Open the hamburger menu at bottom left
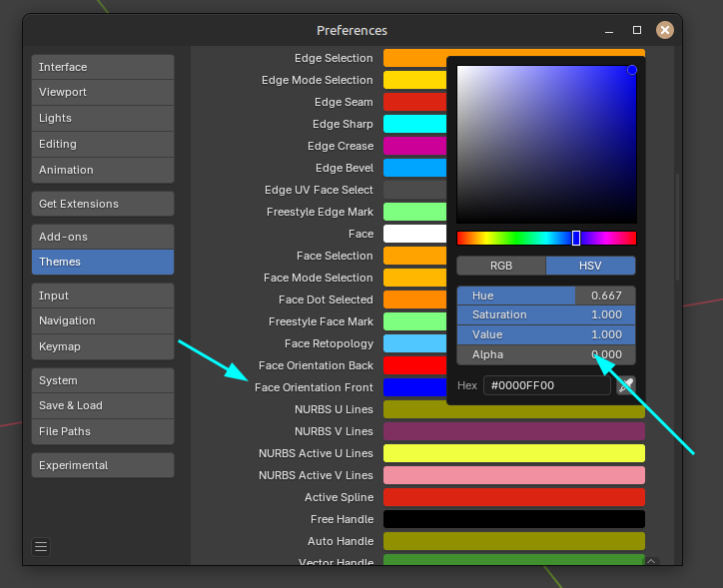The height and width of the screenshot is (588, 723). [41, 546]
